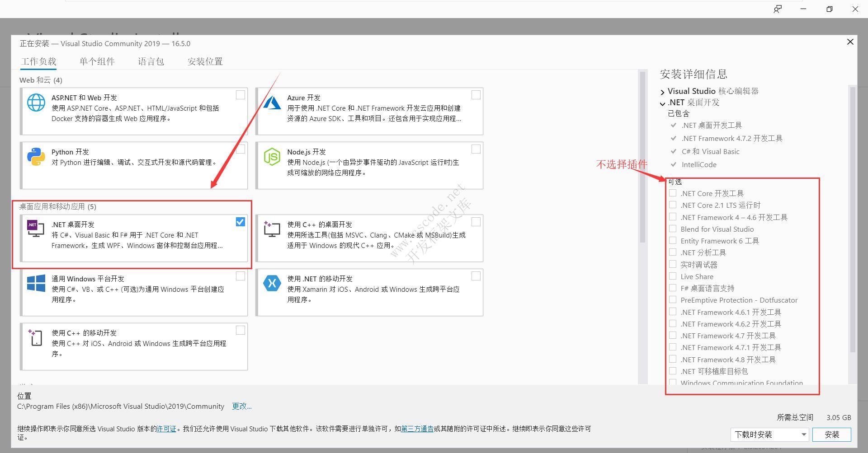Click the Xamarin mobile development icon
Screen dimensions: 868x453
(x=272, y=283)
